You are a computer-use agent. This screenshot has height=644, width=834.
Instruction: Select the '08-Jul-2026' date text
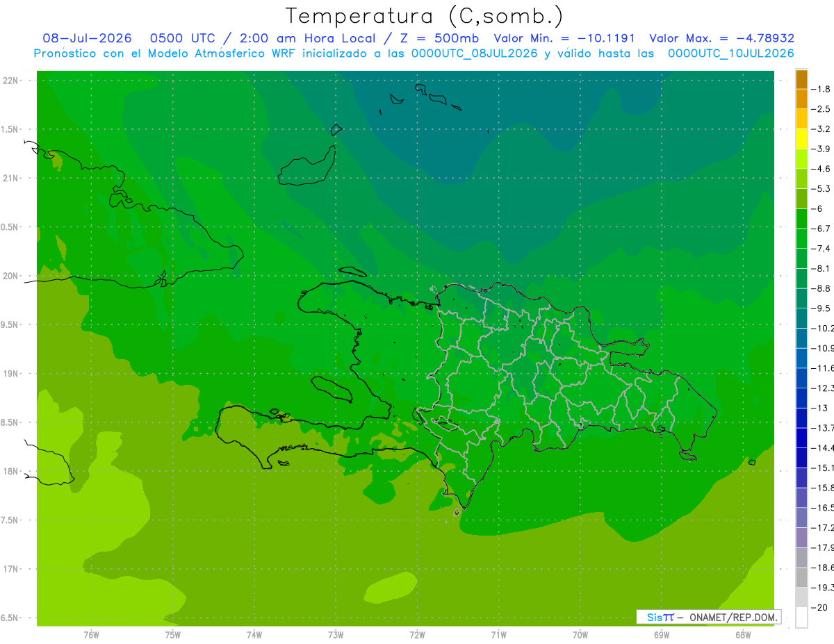(88, 38)
